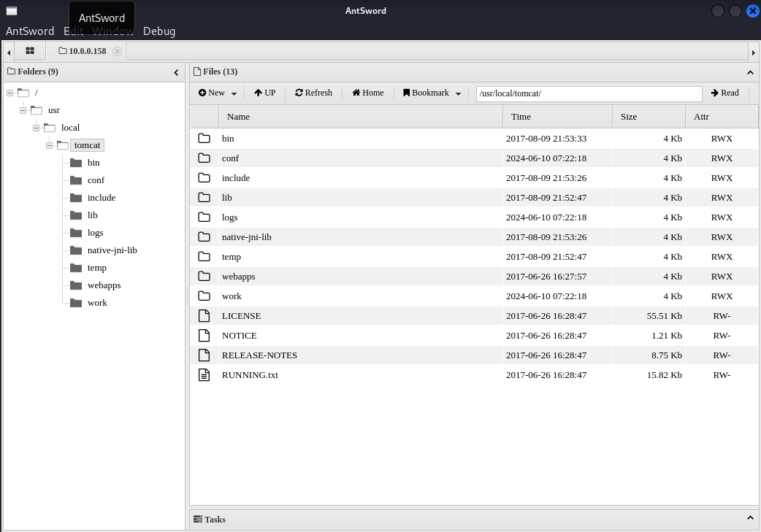Click the work folder icon in file list
This screenshot has height=532, width=761.
pyautogui.click(x=204, y=296)
